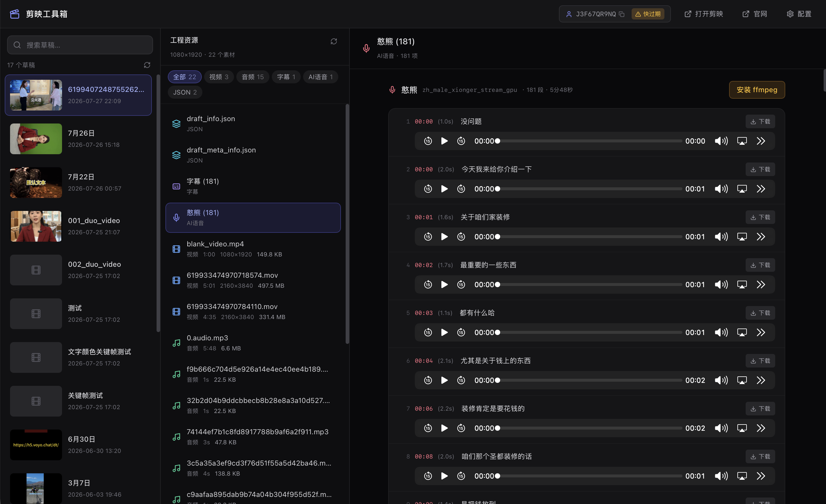
Task: Download segment 3 关于咱们家装修
Action: coord(760,217)
